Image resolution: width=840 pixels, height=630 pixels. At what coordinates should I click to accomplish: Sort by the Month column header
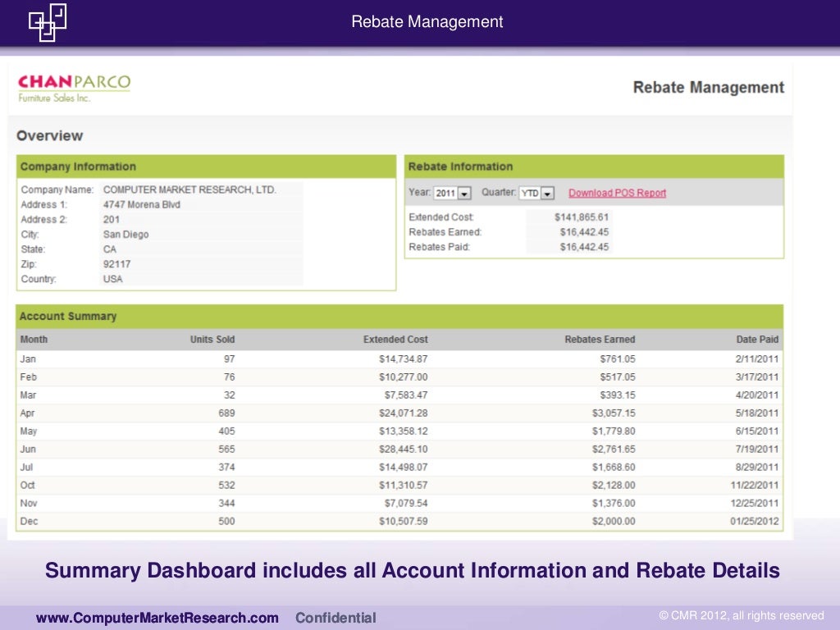34,340
